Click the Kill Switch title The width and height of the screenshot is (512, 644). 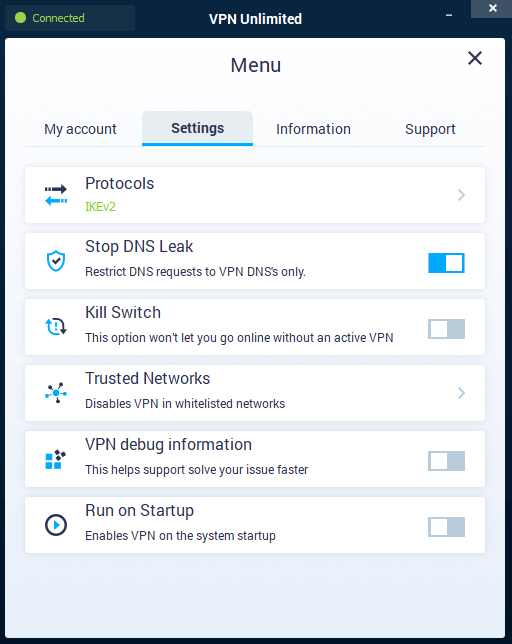coord(123,313)
